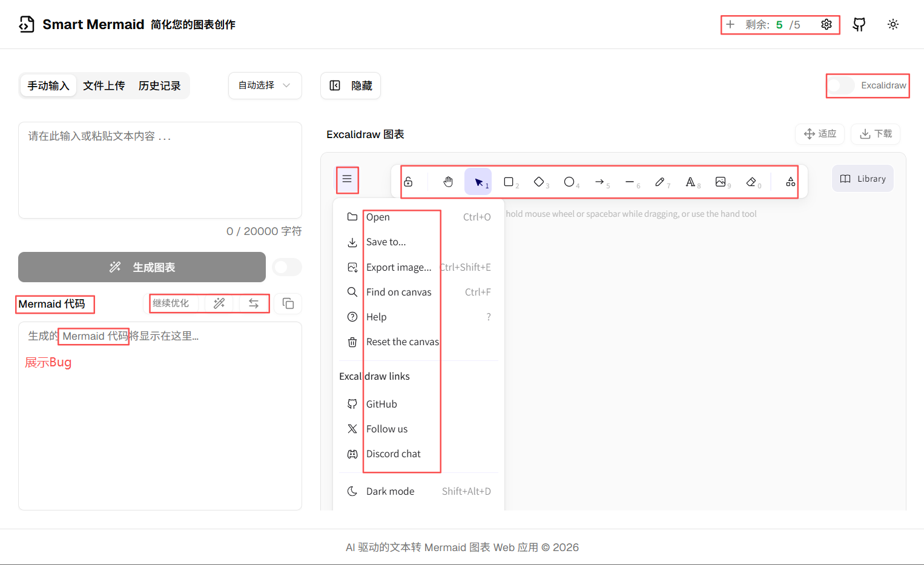Click the Mermaid code output area
The image size is (924, 565).
coord(160,416)
